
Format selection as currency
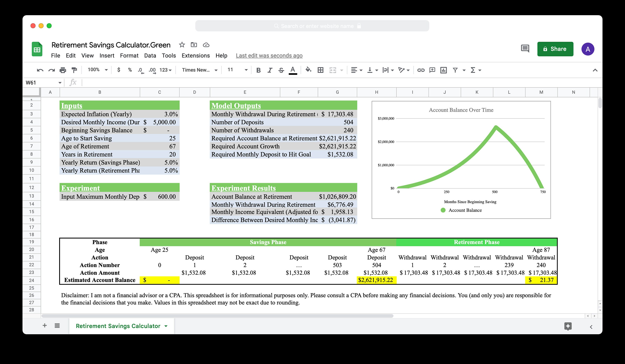(x=119, y=70)
